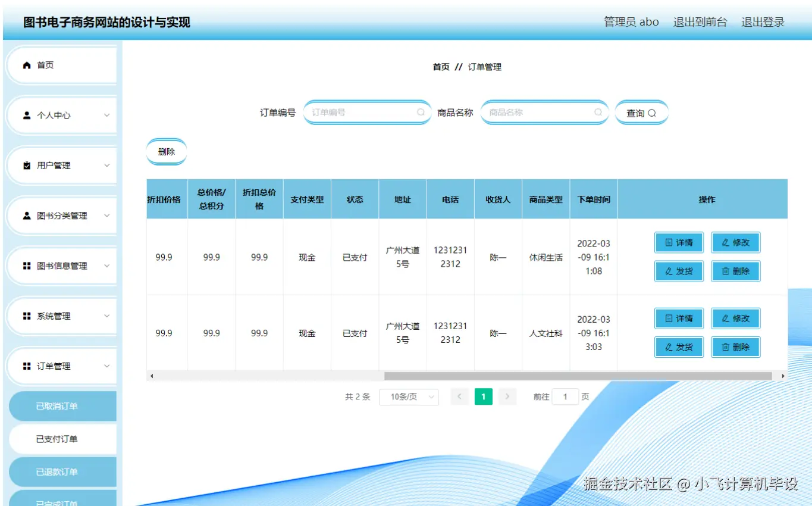Click 修改 for the 休闲生活 order
Image resolution: width=812 pixels, height=506 pixels.
tap(736, 243)
